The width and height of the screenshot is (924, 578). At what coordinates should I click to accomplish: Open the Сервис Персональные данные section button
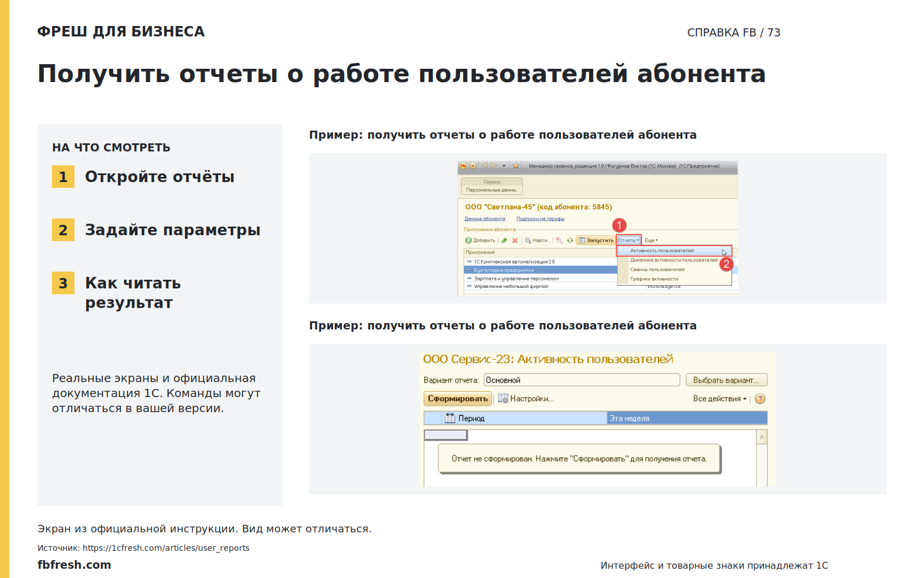pos(491,186)
